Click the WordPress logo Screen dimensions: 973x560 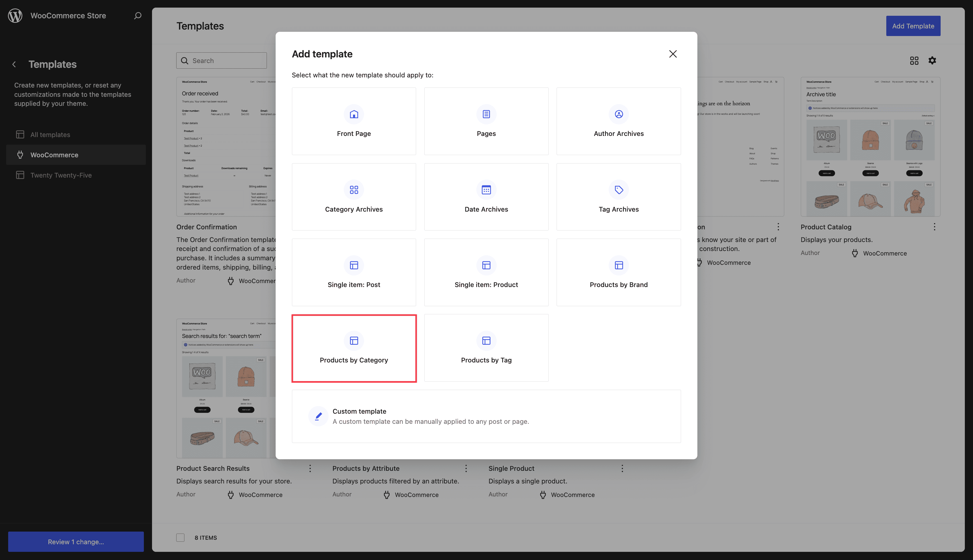pos(15,15)
